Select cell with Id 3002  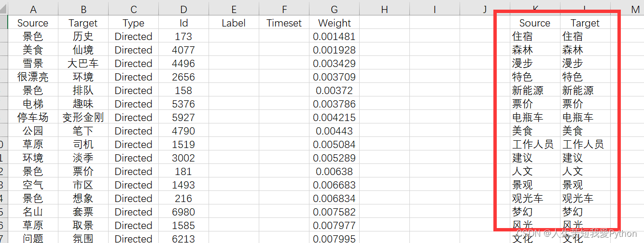(x=183, y=158)
